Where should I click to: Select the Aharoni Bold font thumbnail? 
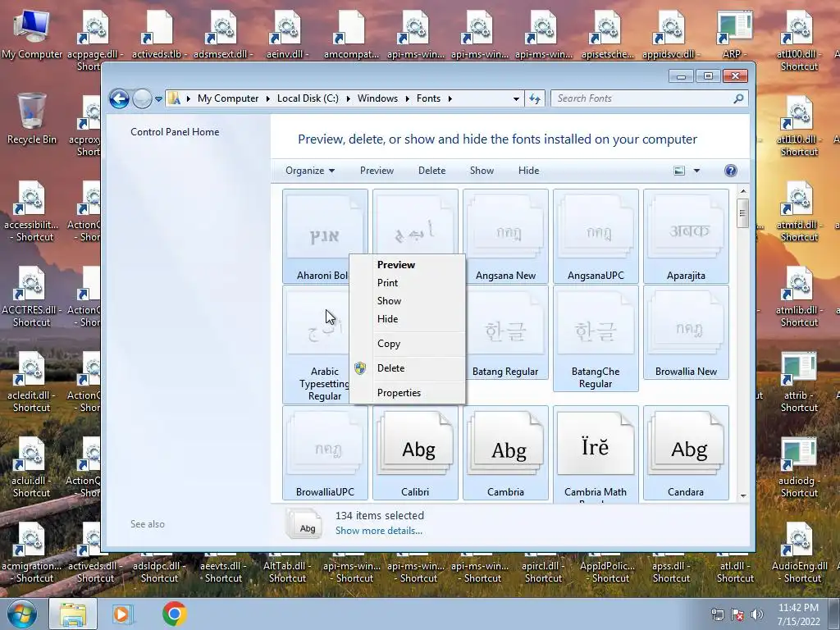click(325, 235)
